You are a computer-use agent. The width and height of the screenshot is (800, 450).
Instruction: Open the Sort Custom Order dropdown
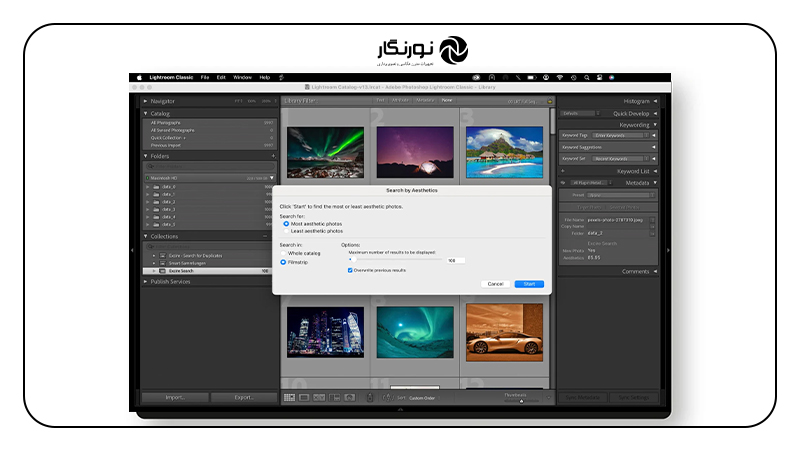coord(423,398)
